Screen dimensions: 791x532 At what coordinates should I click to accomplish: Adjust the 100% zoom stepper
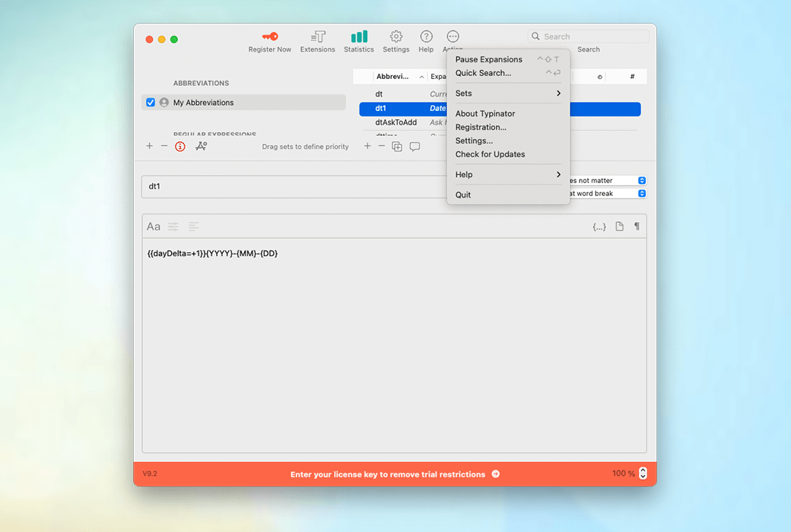point(643,473)
